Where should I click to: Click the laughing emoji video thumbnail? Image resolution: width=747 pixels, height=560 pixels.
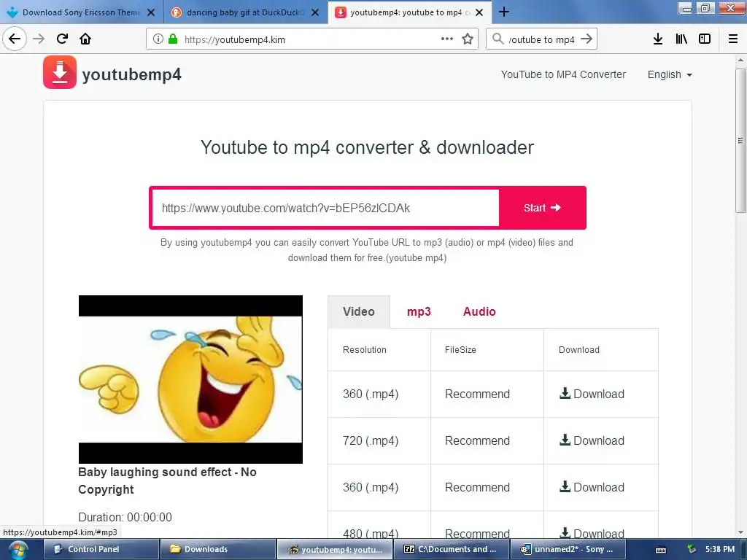(x=190, y=379)
